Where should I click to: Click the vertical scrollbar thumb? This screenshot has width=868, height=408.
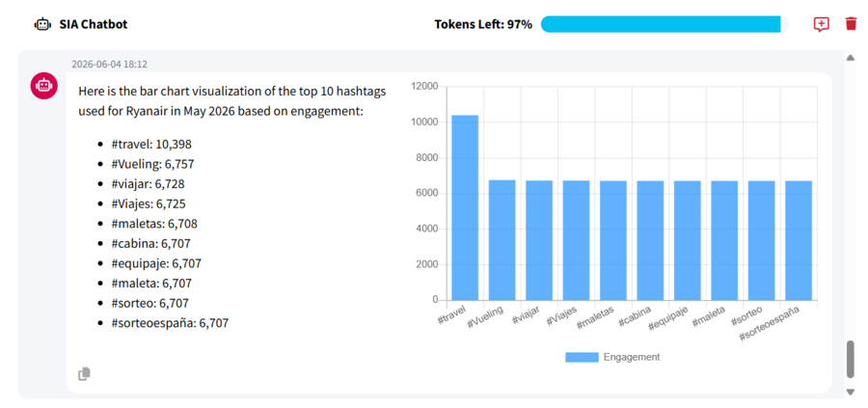tap(851, 359)
